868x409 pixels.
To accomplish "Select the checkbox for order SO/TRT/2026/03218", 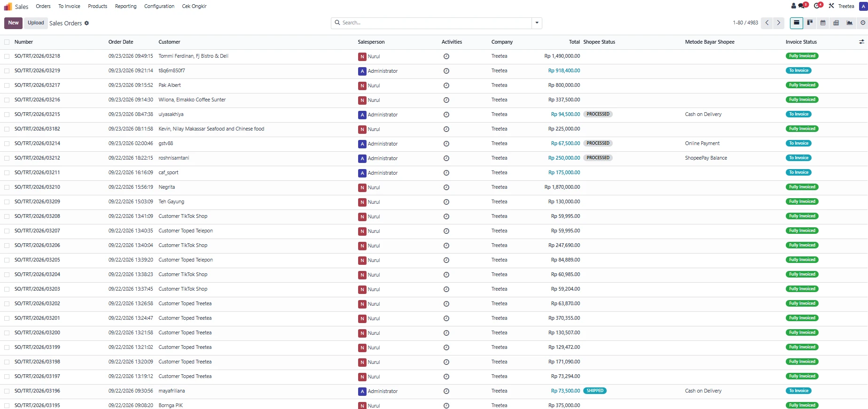I will pos(7,56).
